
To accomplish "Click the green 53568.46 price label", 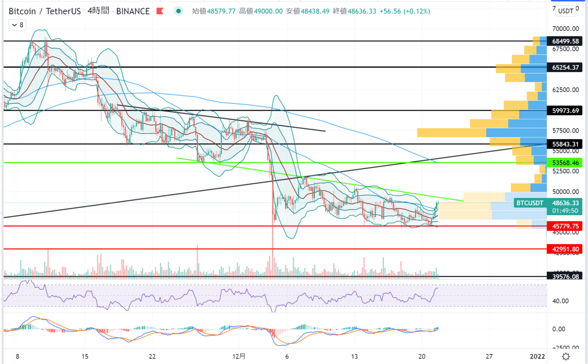I will pos(565,162).
